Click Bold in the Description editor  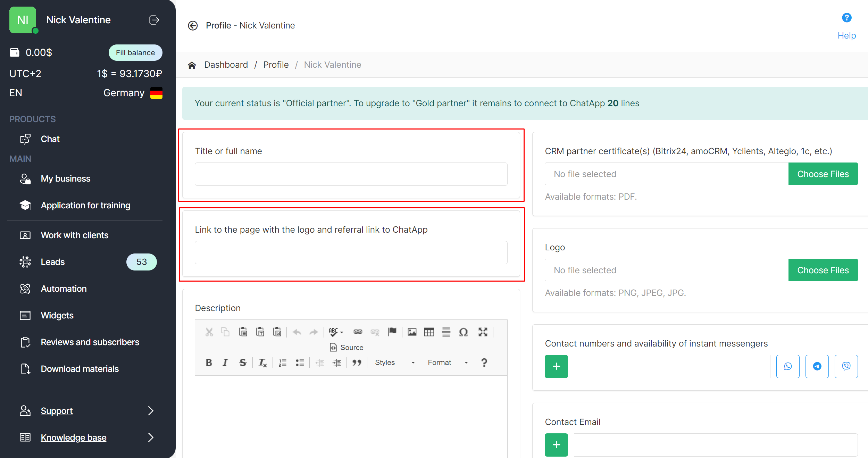click(x=209, y=363)
